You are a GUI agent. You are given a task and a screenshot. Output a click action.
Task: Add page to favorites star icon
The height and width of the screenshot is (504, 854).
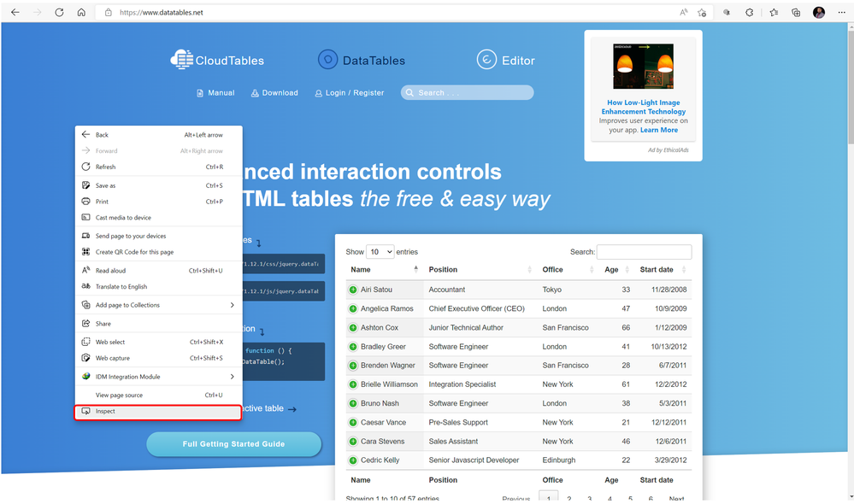click(x=702, y=12)
